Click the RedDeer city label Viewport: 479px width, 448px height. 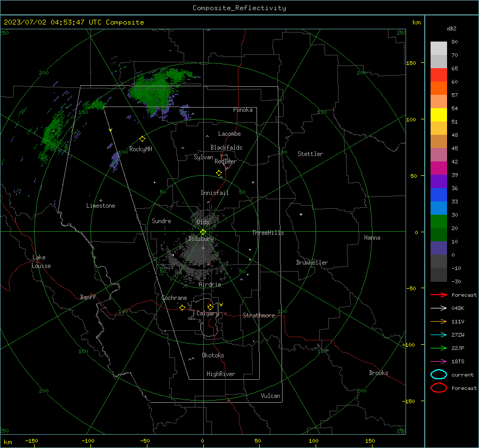pyautogui.click(x=226, y=161)
